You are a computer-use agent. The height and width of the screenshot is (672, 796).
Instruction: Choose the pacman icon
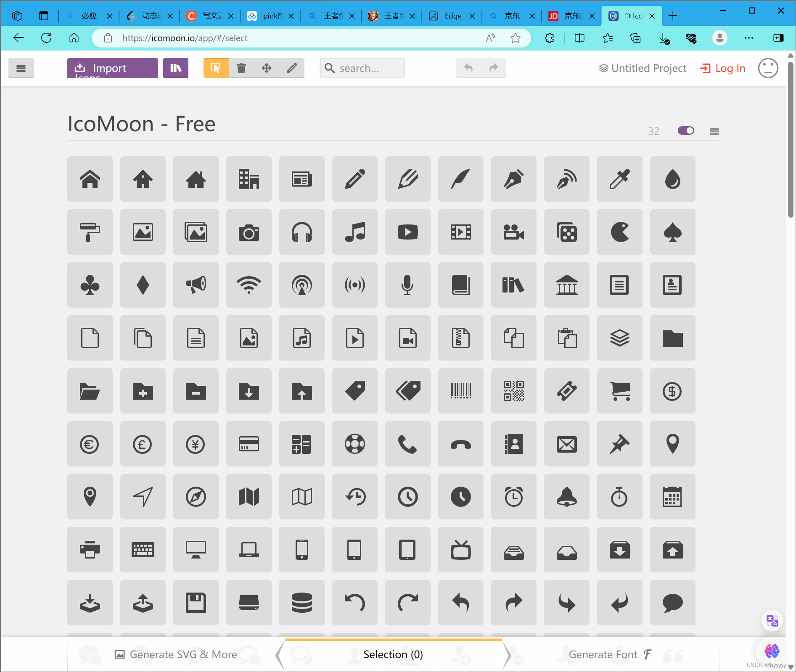click(x=620, y=232)
